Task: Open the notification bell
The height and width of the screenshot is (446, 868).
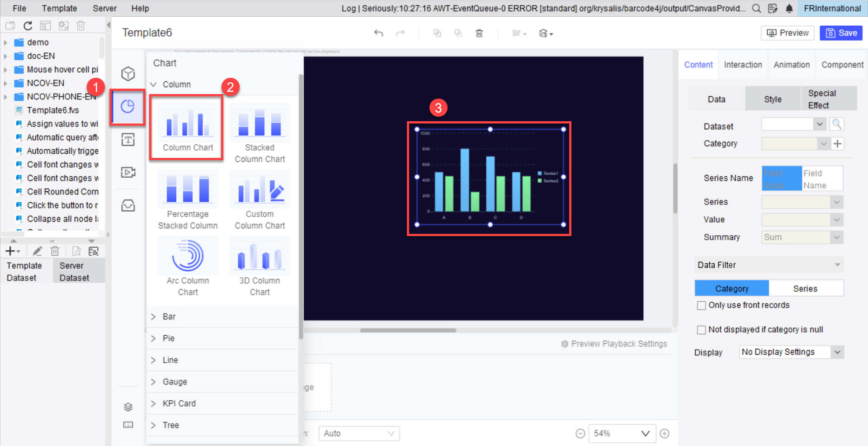Action: (789, 9)
